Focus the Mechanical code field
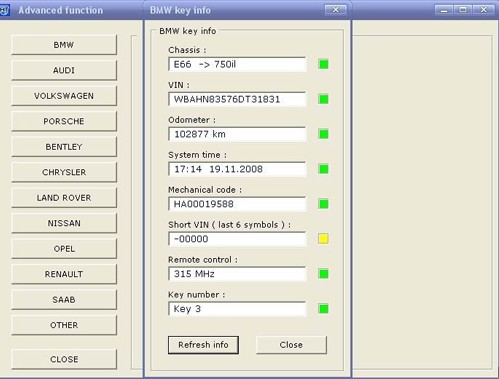Viewport: 499px width, 379px height. coord(237,204)
